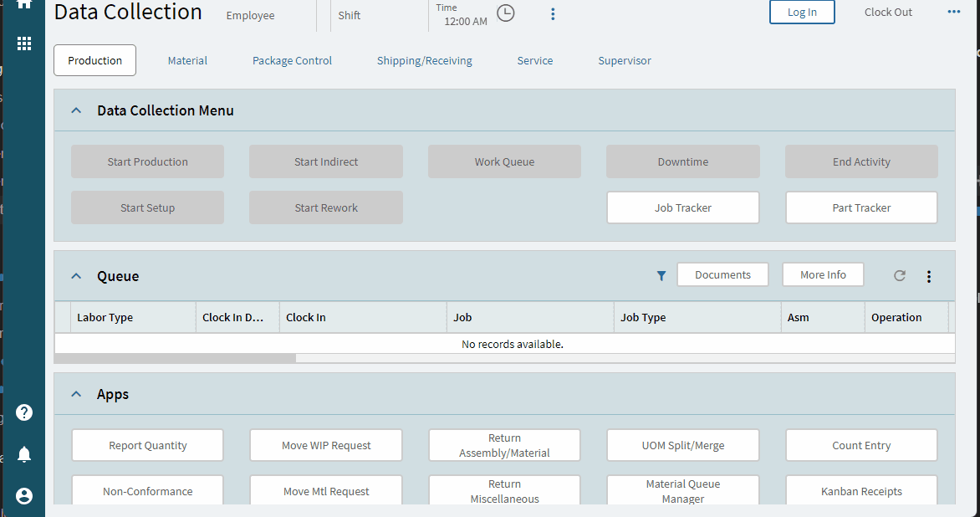The height and width of the screenshot is (517, 980).
Task: Click the Asm column header
Action: [x=823, y=317]
